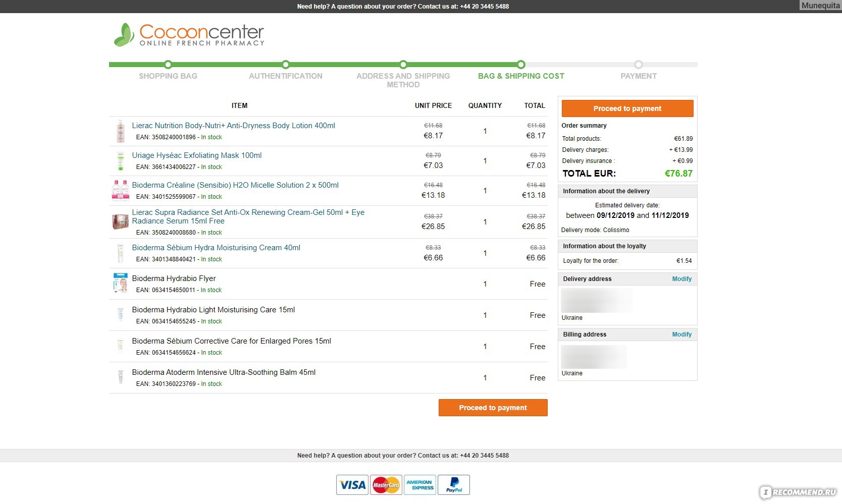Click the QUANTITY column header
842x504 pixels.
tap(485, 106)
